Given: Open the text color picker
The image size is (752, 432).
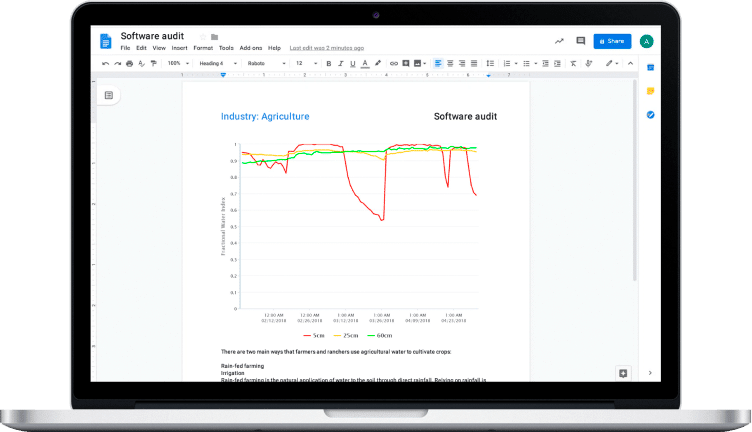Looking at the screenshot, I should pyautogui.click(x=365, y=63).
